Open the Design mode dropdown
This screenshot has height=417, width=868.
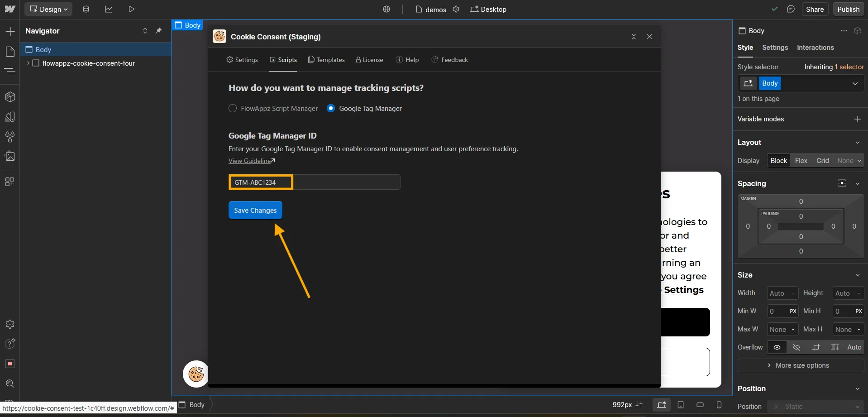coord(48,9)
